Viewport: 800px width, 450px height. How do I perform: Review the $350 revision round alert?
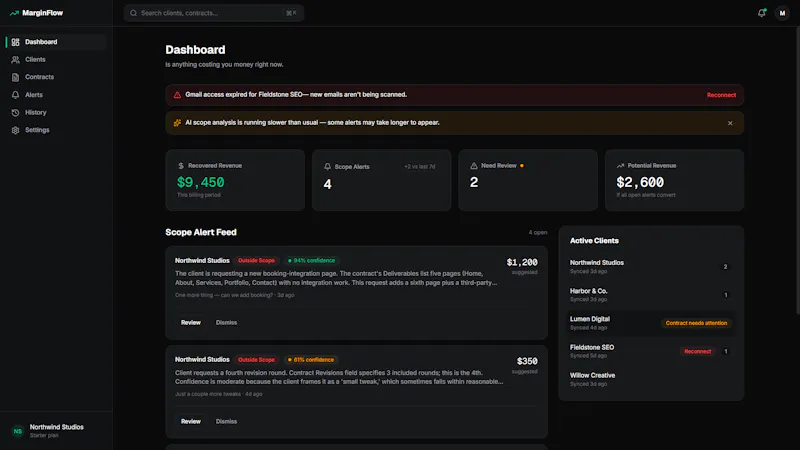click(x=190, y=421)
